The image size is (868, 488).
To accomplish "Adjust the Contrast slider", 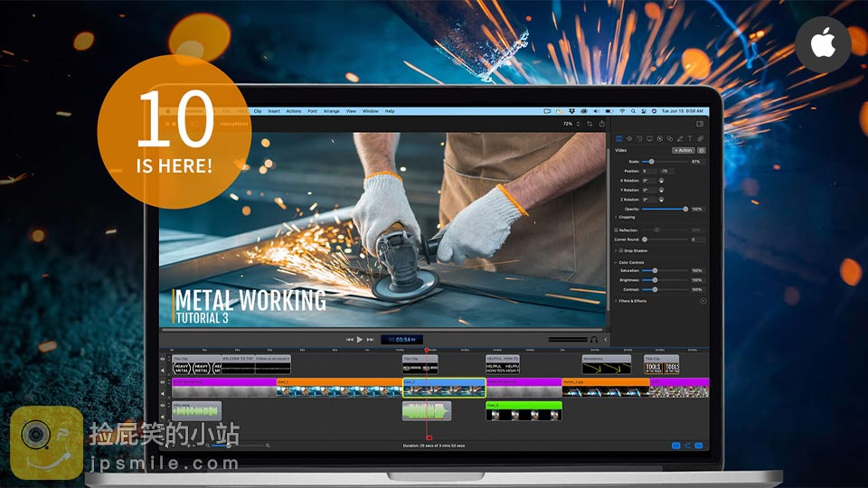I will 665,289.
